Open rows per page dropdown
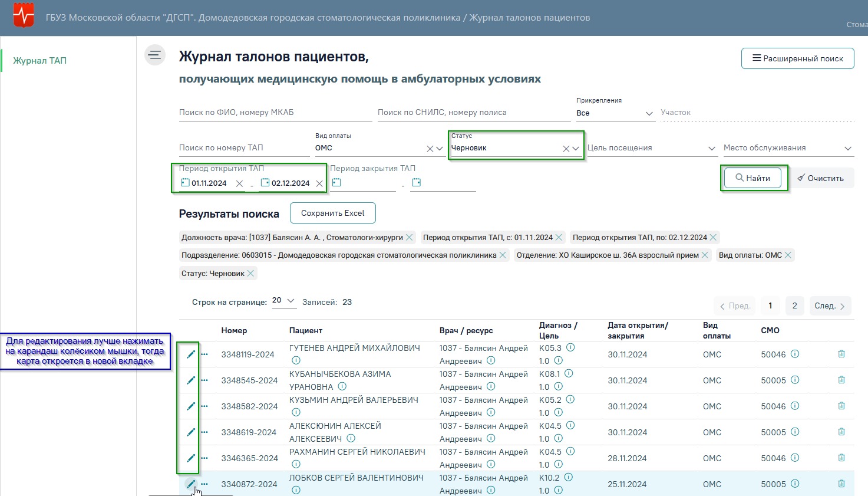The height and width of the screenshot is (496, 868). [283, 301]
